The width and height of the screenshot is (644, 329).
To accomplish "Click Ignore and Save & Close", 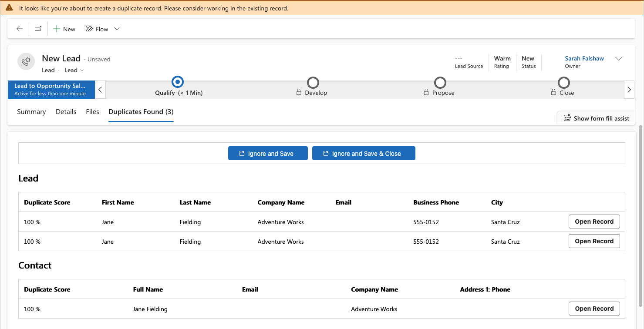I will (364, 153).
